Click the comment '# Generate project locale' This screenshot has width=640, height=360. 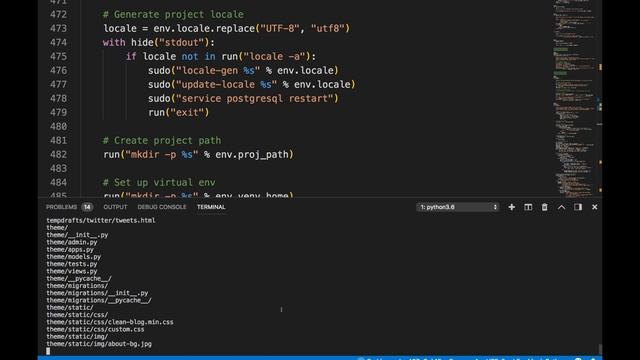[x=173, y=14]
